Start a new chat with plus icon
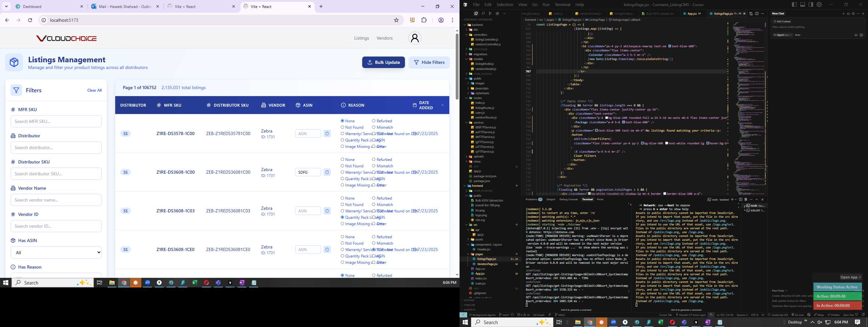Screen dimensions: 868x327 tap(843, 13)
